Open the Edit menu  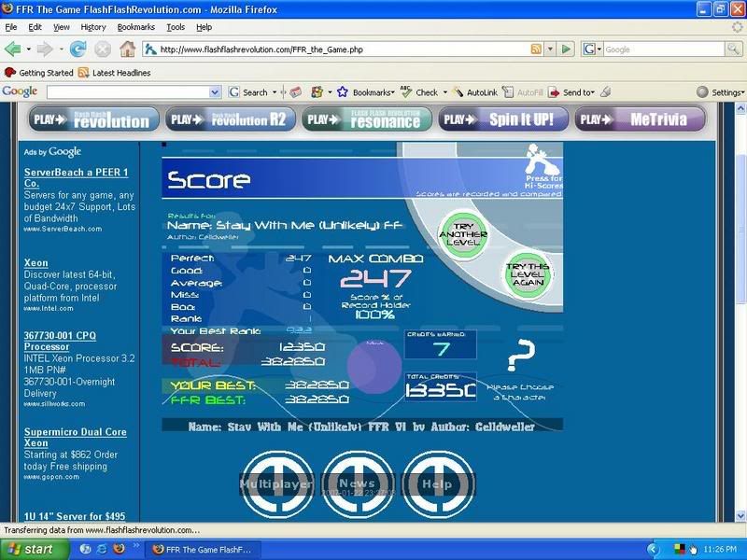tap(35, 27)
